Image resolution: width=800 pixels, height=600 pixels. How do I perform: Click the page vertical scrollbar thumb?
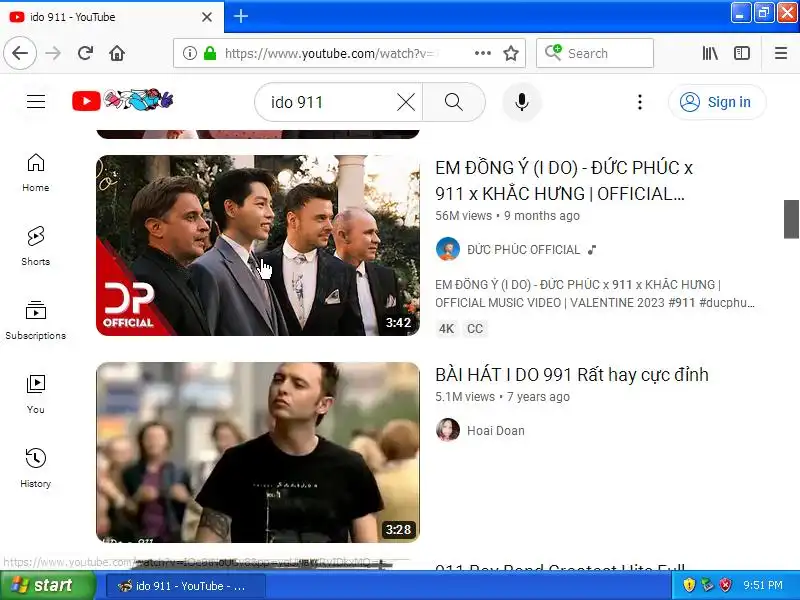tap(791, 219)
